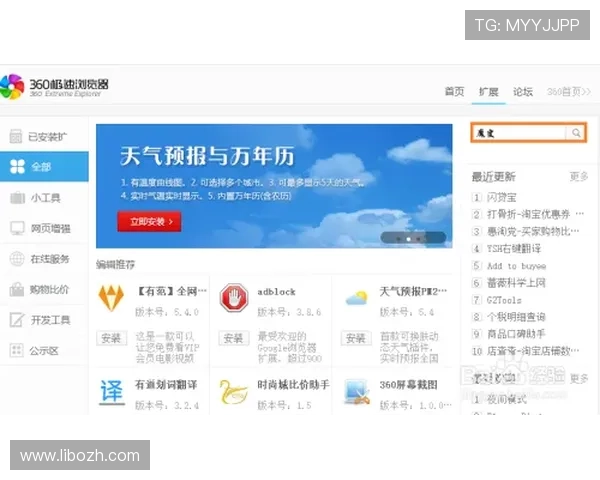Install the 有范 extension via 安装

click(111, 338)
